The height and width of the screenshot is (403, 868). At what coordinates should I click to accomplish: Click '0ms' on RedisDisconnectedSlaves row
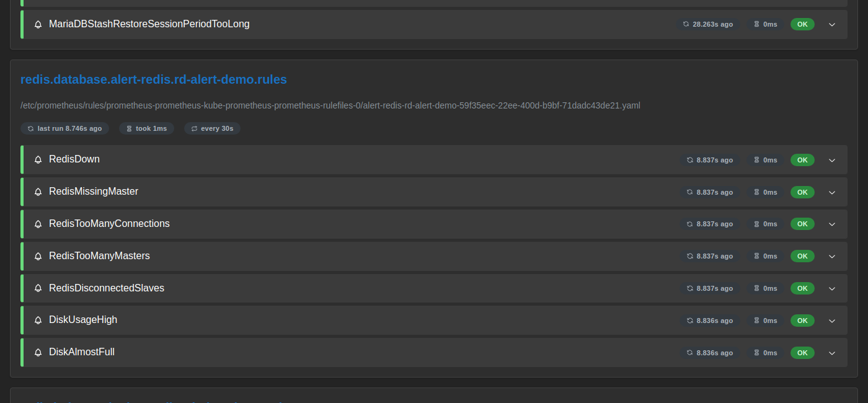click(770, 288)
